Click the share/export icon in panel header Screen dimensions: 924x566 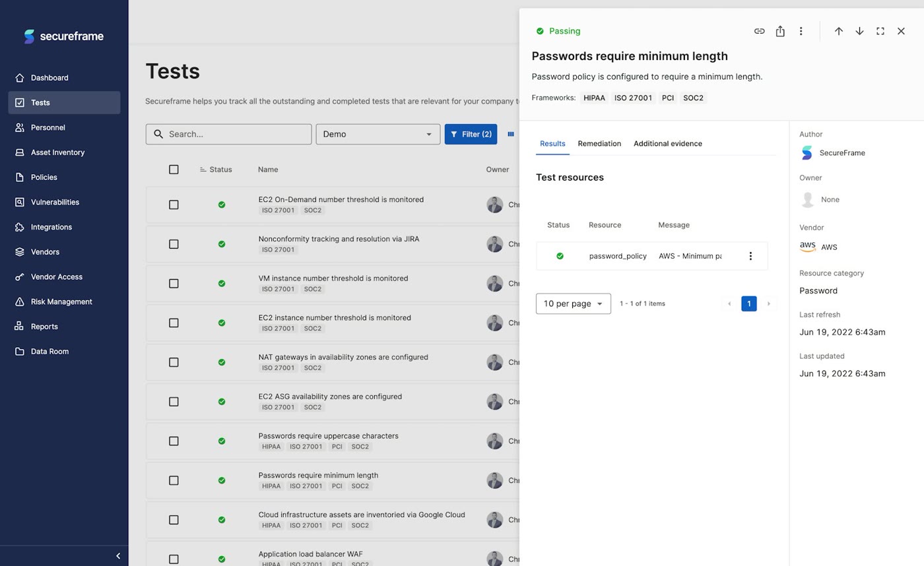point(780,31)
